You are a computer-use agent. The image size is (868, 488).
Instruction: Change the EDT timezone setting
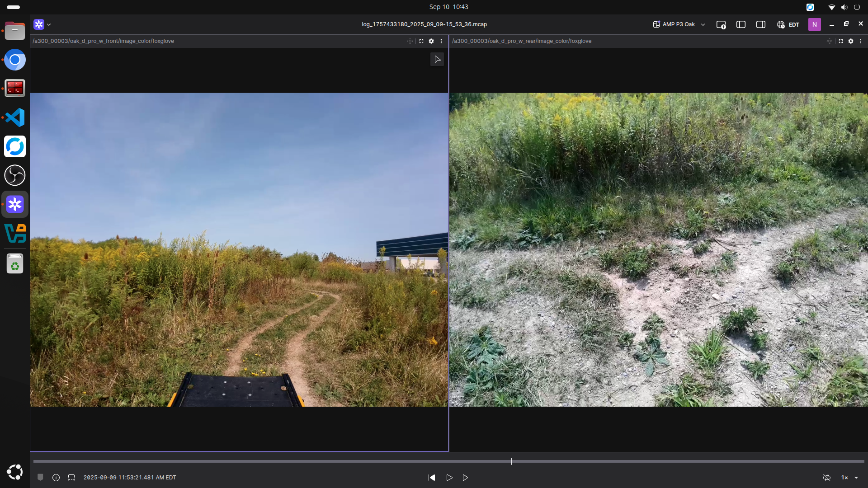(x=788, y=24)
